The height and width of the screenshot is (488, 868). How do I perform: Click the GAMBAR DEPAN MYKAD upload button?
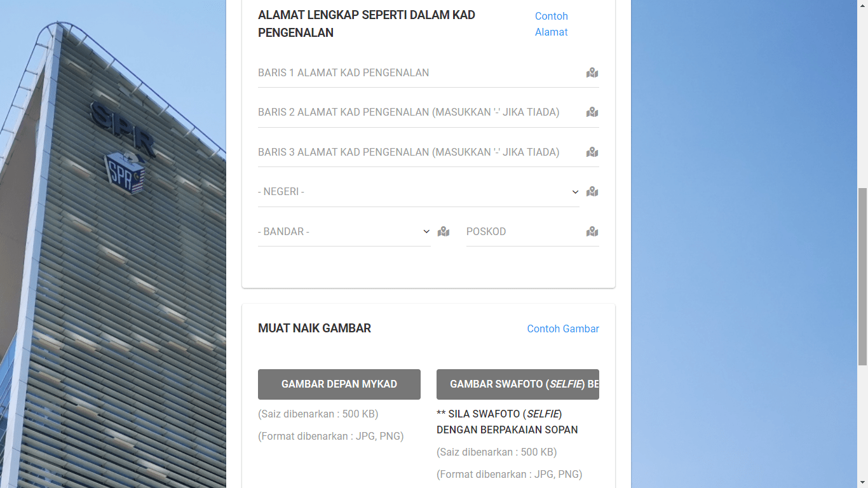(x=339, y=384)
